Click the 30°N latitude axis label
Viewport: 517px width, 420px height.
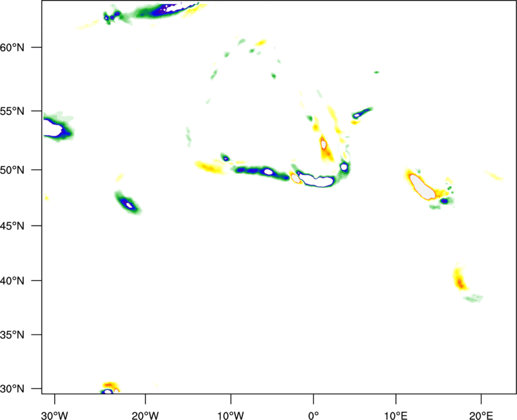12,389
